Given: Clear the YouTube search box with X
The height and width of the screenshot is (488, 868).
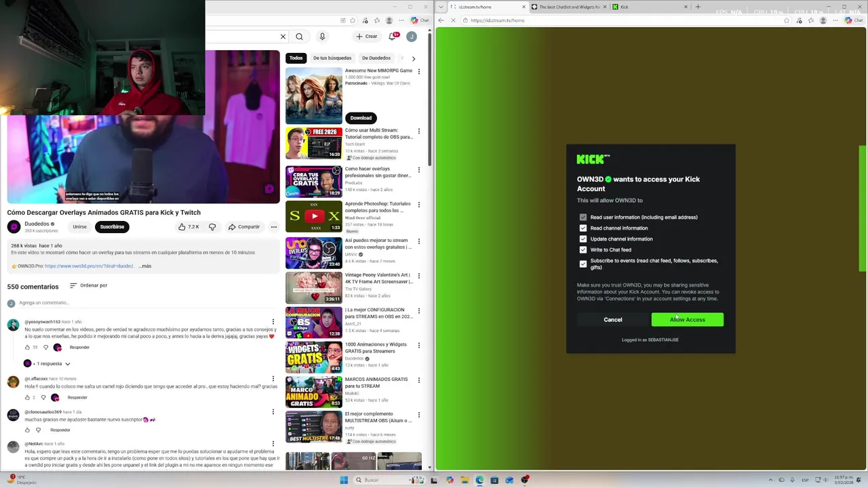Looking at the screenshot, I should pyautogui.click(x=283, y=37).
